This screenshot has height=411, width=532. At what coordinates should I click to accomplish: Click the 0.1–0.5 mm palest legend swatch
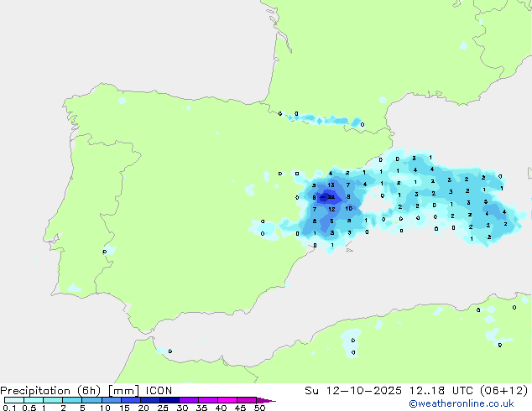pyautogui.click(x=14, y=400)
